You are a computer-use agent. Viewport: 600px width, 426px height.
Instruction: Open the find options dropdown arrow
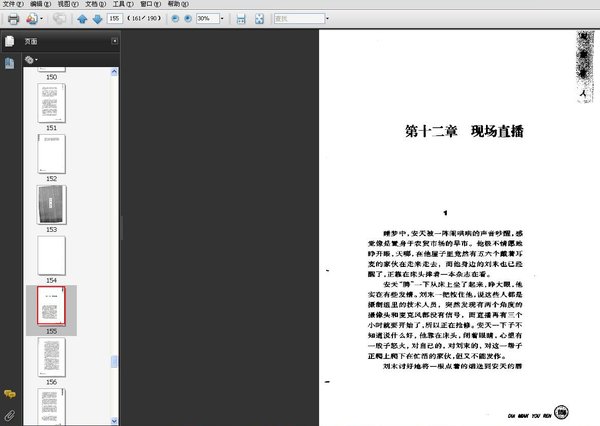click(328, 18)
